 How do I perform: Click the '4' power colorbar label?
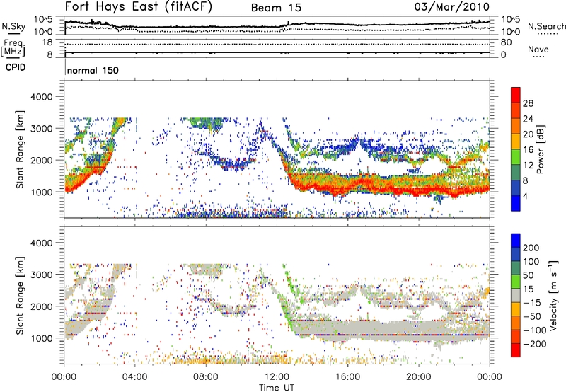click(525, 197)
